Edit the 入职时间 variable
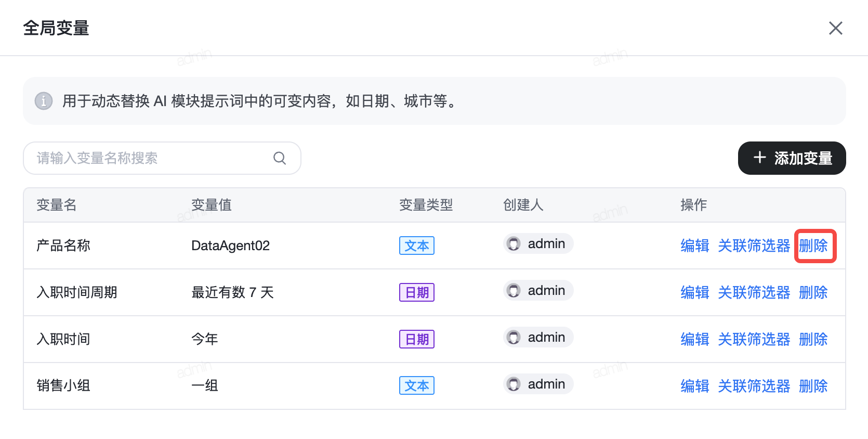Screen dimensions: 868x439 694,339
